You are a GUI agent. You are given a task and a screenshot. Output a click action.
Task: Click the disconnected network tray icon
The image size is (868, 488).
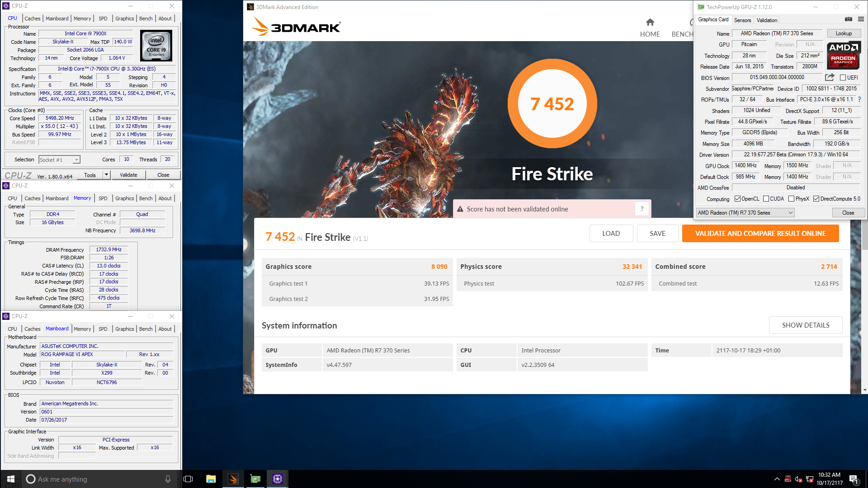810,479
